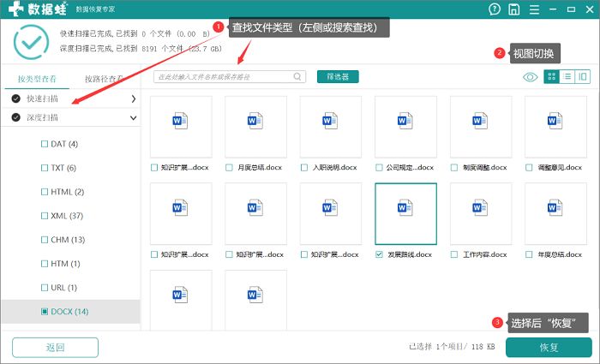Select the 发展路线.docx thumbnail
Viewport: 600px width, 364px height.
pyautogui.click(x=405, y=214)
